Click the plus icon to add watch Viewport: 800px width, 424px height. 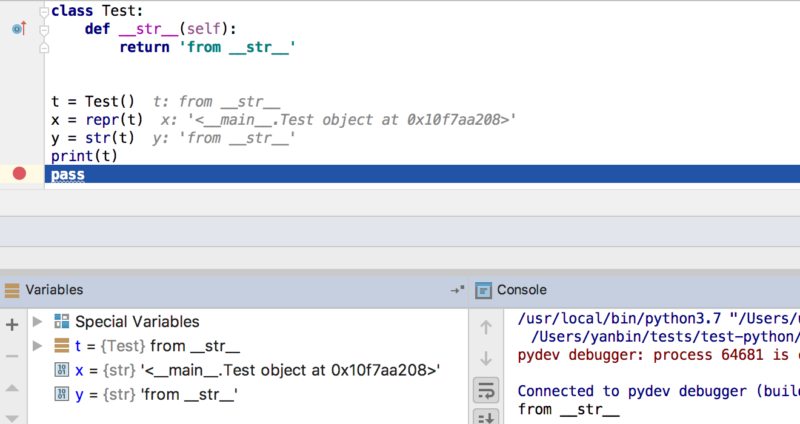click(12, 324)
